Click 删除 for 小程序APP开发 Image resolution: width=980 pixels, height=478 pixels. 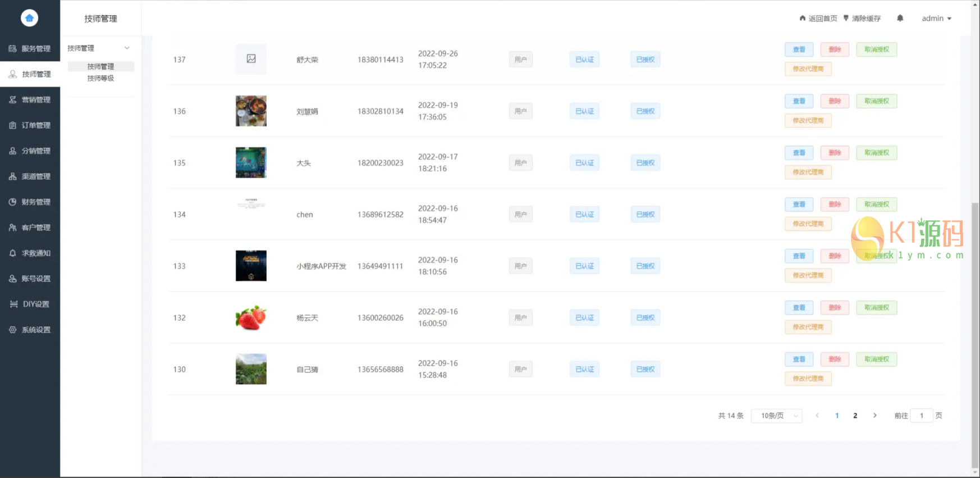(835, 256)
